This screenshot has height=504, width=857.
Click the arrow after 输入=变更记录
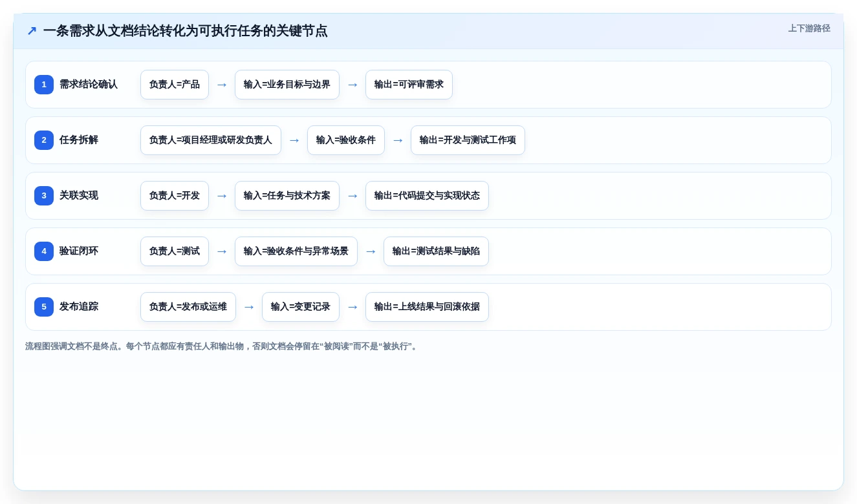[353, 307]
